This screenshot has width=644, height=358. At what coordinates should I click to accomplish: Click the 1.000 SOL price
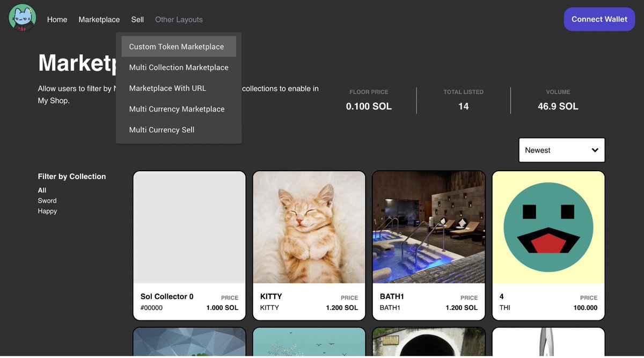pos(222,308)
